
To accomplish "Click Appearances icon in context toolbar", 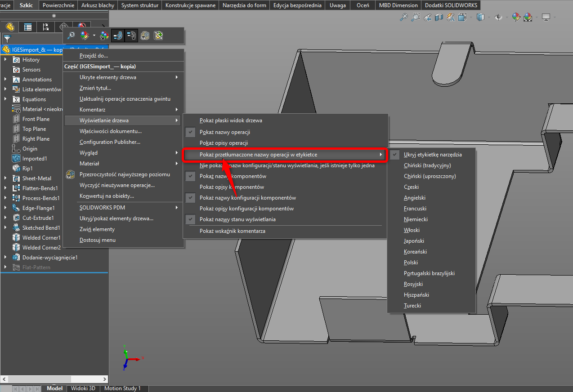I will pos(85,36).
